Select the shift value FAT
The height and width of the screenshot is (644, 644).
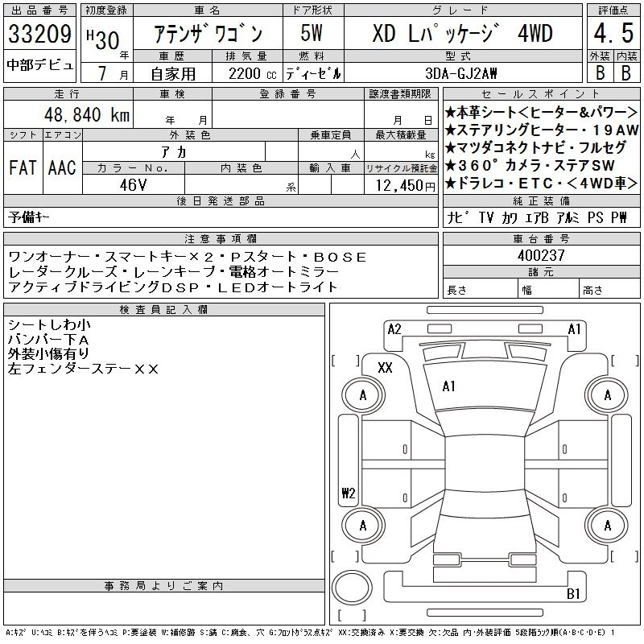(x=23, y=167)
